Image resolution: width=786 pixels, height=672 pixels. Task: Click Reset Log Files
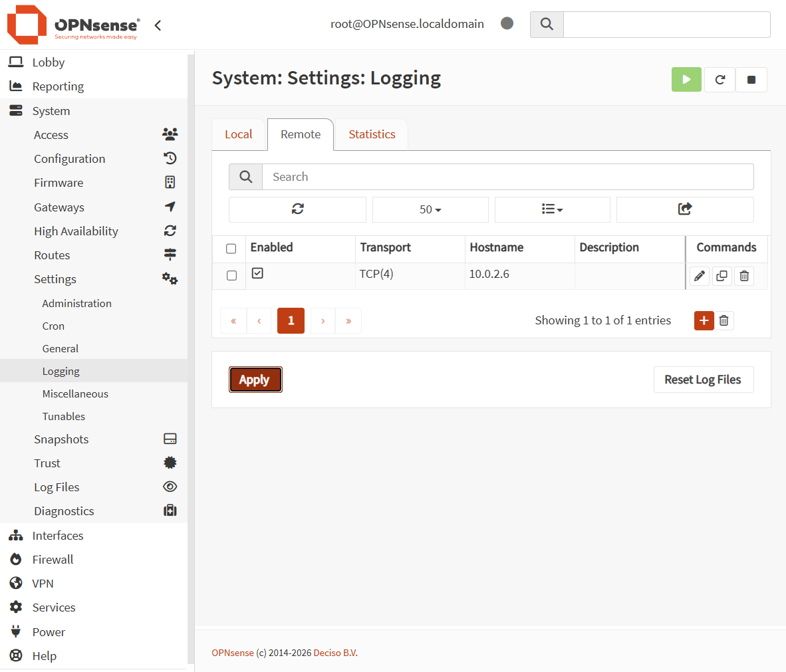coord(703,380)
